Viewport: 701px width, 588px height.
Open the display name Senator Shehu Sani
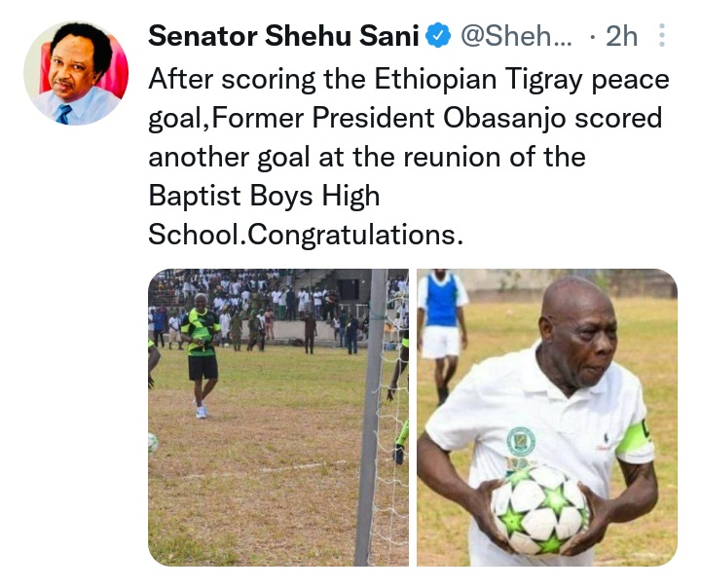click(x=284, y=37)
